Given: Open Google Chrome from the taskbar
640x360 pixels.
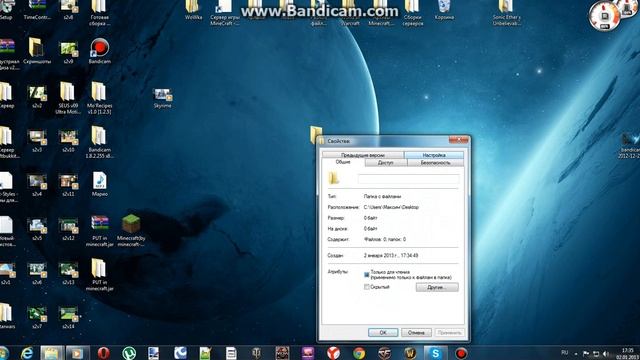Looking at the screenshot, I should point(359,353).
